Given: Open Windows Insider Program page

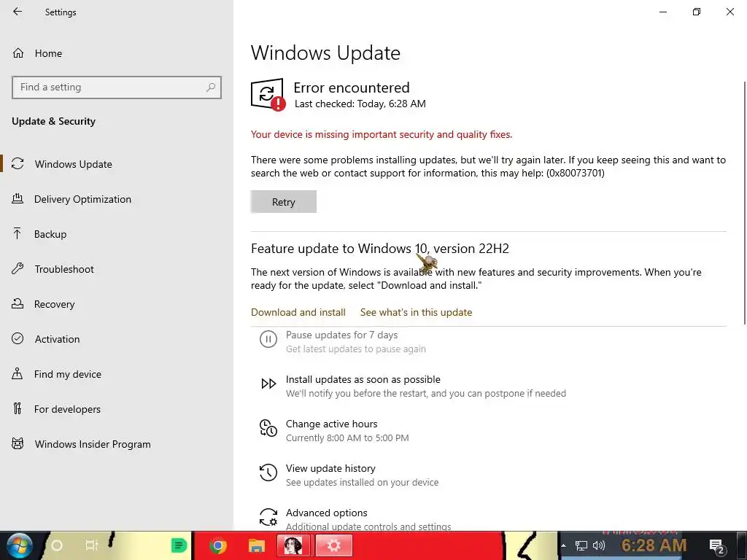Looking at the screenshot, I should tap(93, 444).
